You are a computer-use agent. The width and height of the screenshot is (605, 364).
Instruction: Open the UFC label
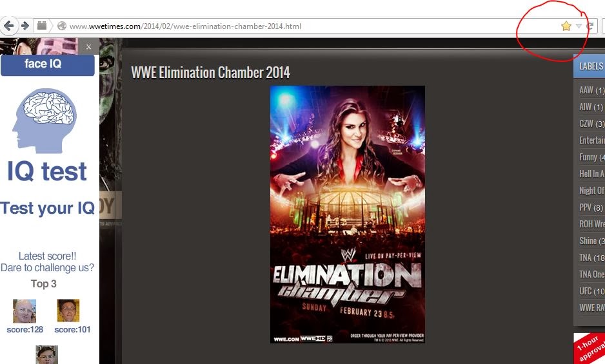[591, 291]
